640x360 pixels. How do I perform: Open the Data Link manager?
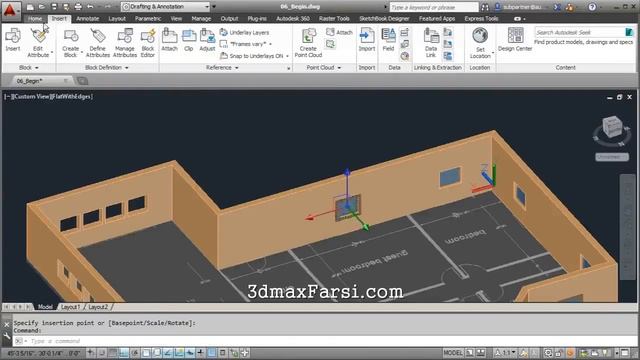point(431,42)
